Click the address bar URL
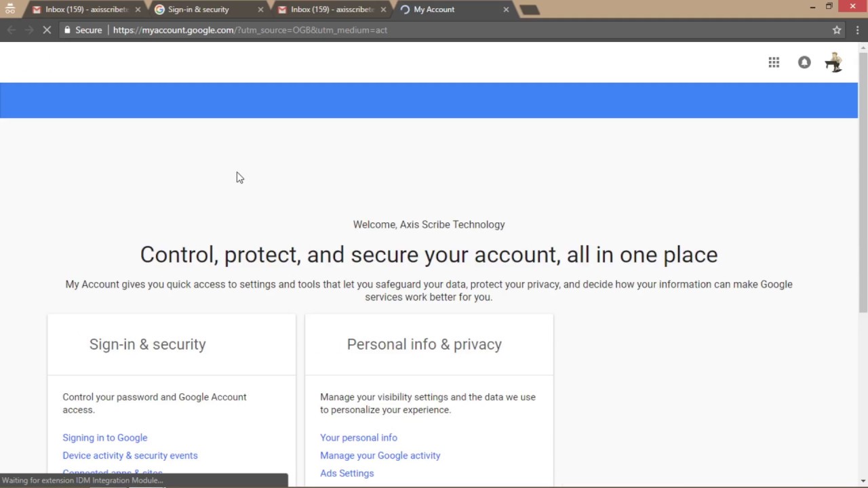Screen dimensions: 868x488 pos(250,30)
